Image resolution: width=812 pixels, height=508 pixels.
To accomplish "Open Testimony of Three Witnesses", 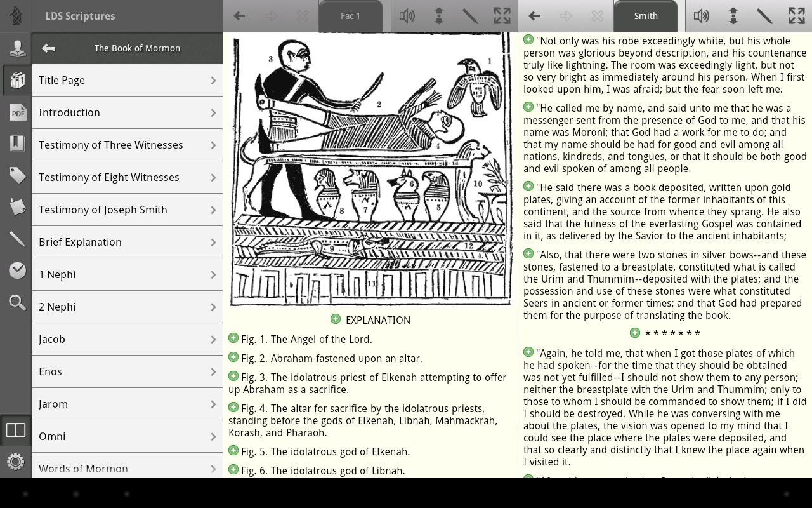I will (x=128, y=145).
